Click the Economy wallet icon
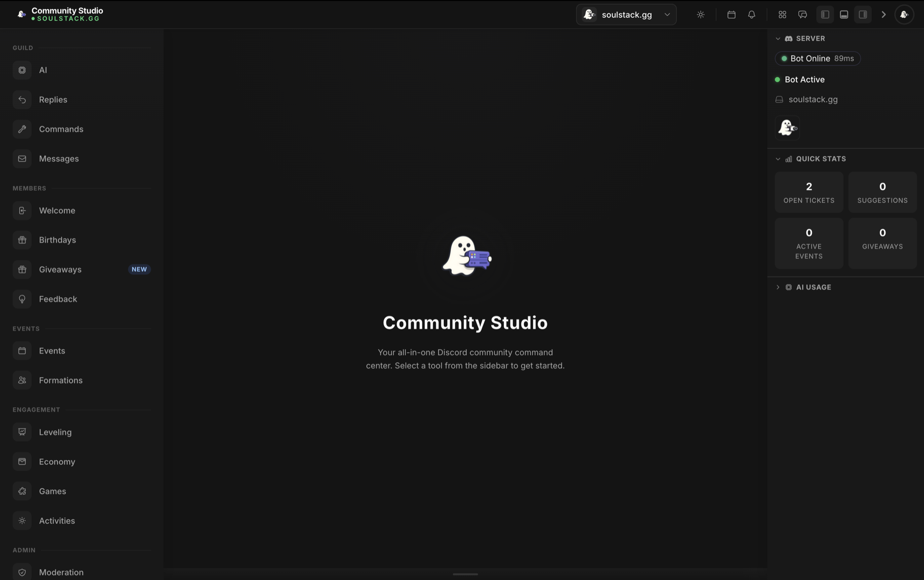The width and height of the screenshot is (924, 580). (x=22, y=462)
